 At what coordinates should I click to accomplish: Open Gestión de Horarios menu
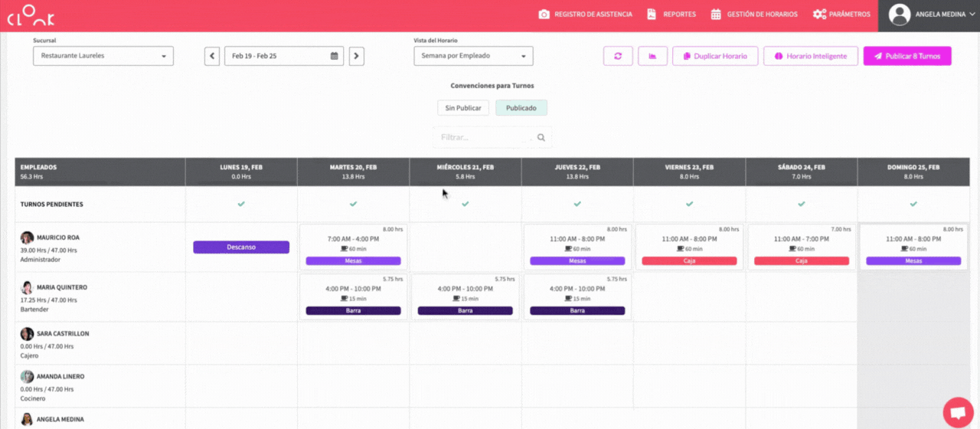(x=754, y=15)
